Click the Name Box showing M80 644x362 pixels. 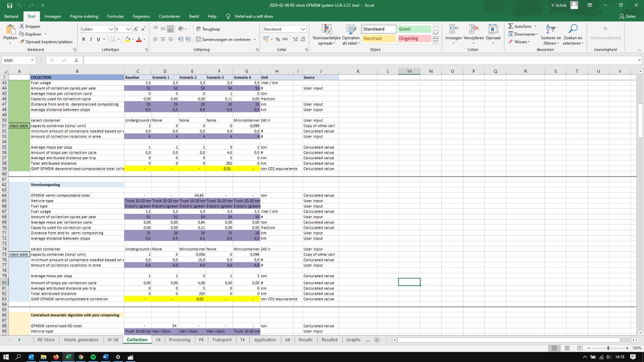[18, 60]
